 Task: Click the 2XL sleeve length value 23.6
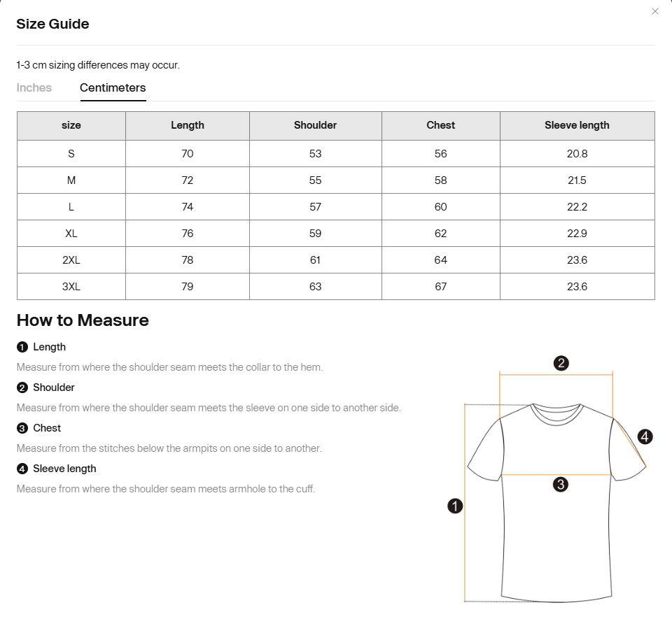tap(577, 260)
